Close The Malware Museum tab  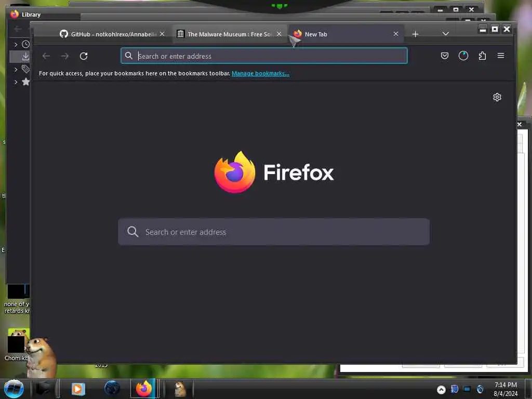pos(279,34)
